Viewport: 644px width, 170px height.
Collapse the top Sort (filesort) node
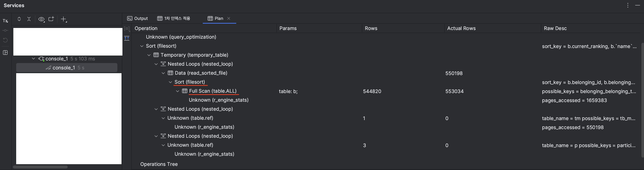click(x=142, y=46)
